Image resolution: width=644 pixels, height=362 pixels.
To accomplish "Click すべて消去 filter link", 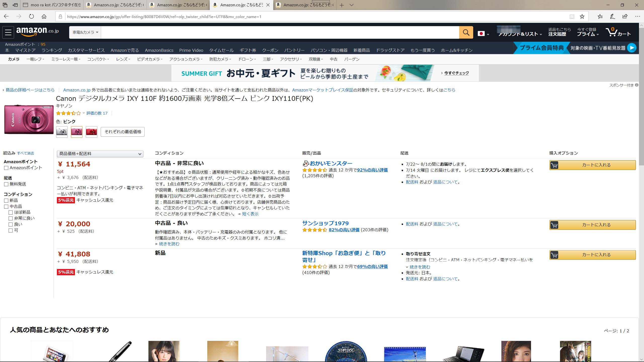I will pos(25,153).
